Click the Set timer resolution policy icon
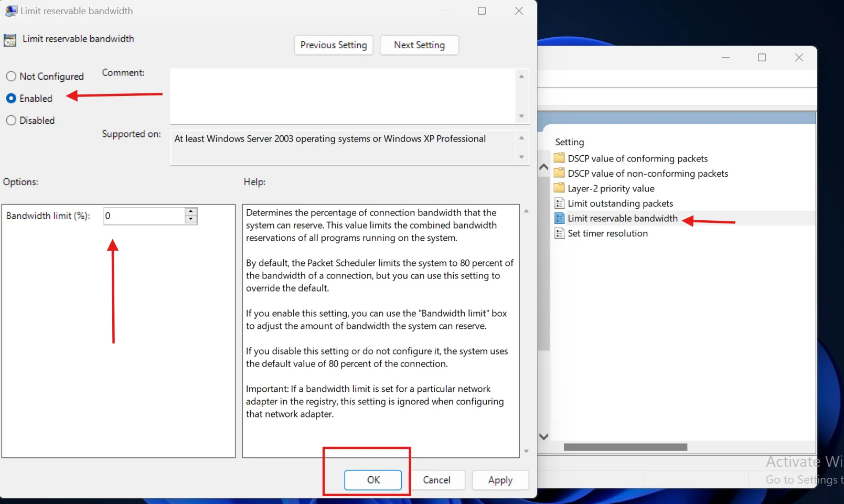Screen dimensions: 844x504 pyautogui.click(x=559, y=233)
